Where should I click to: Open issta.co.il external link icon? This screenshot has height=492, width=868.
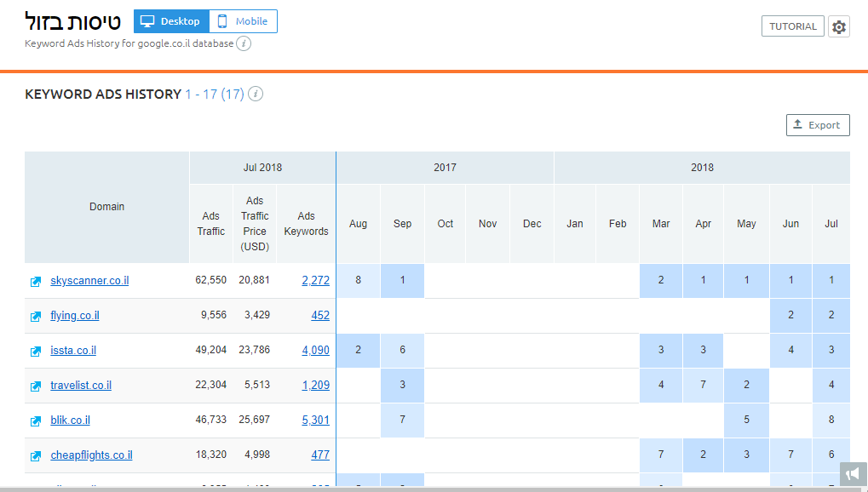point(36,351)
